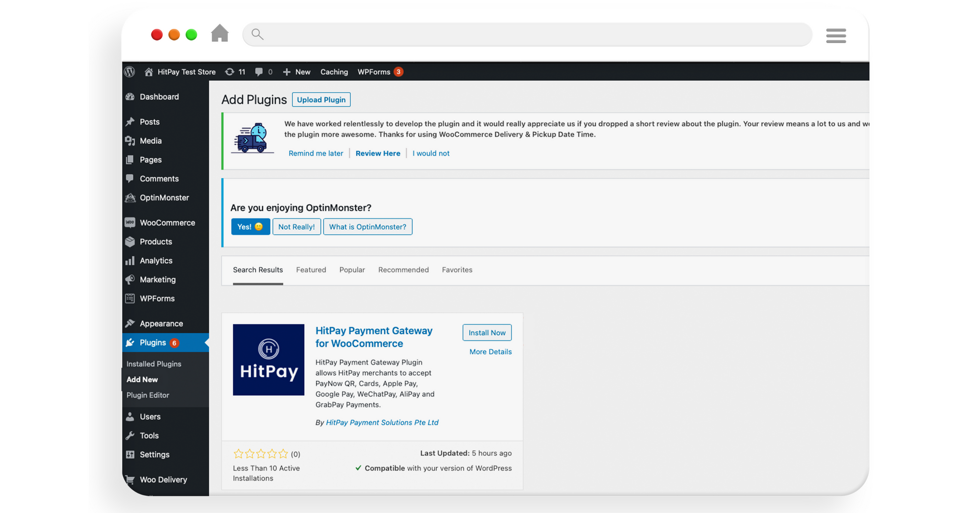This screenshot has width=980, height=513.
Task: Click the browser home icon
Action: click(220, 33)
